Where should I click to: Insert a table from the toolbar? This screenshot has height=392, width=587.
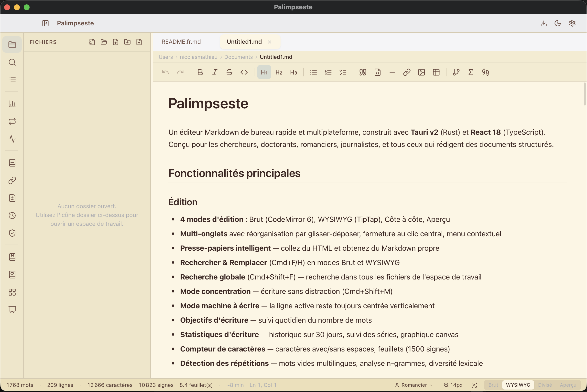pos(436,72)
